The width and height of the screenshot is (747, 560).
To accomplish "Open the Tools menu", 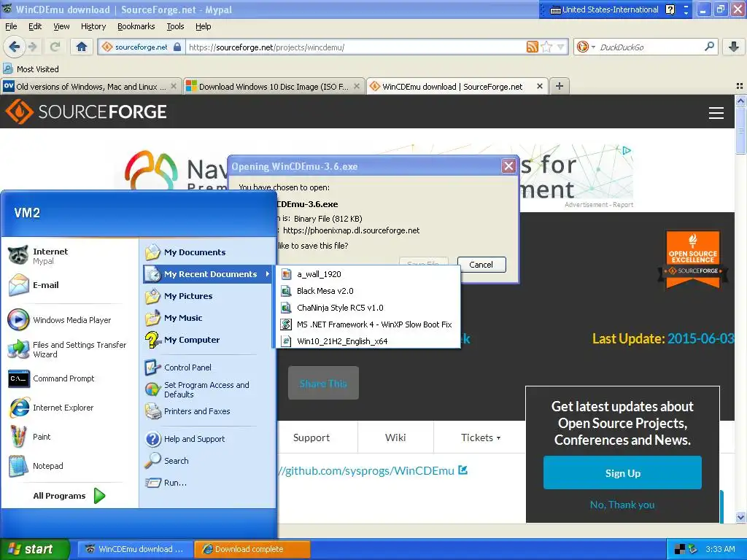I will pos(175,26).
